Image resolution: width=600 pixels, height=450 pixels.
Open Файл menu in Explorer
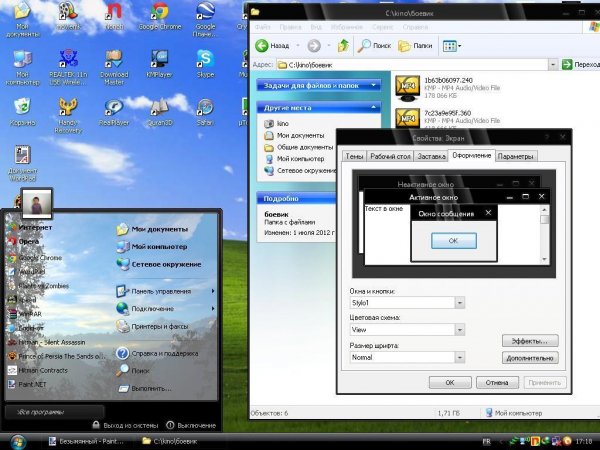click(262, 27)
